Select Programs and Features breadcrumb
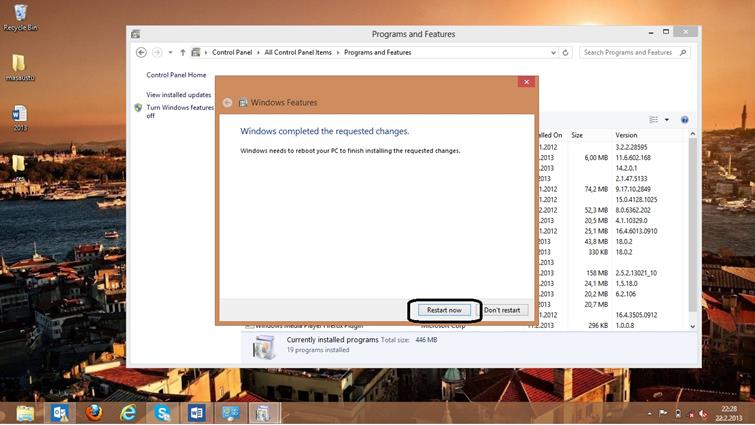The image size is (755, 425). 378,52
